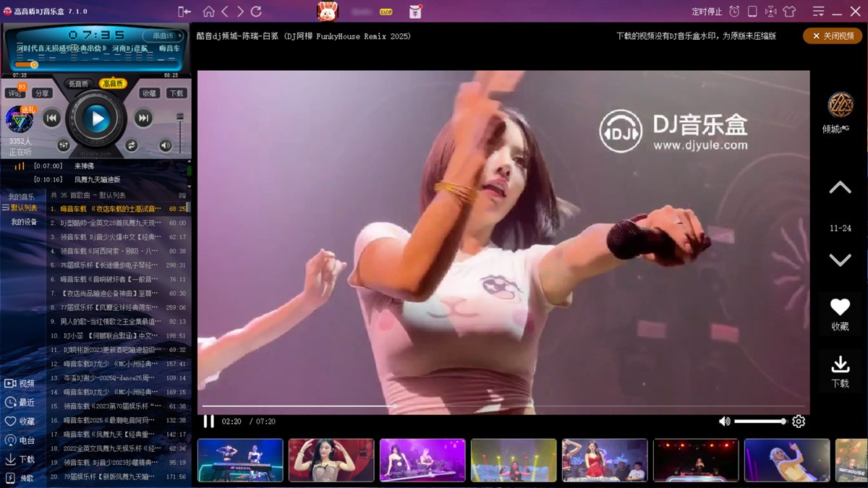Select 高音质 high quality option

113,84
